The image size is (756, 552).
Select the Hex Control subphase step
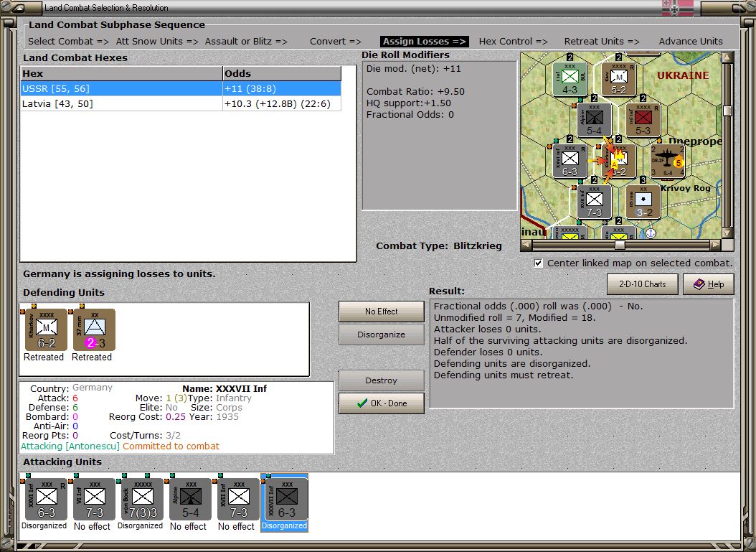click(x=513, y=42)
